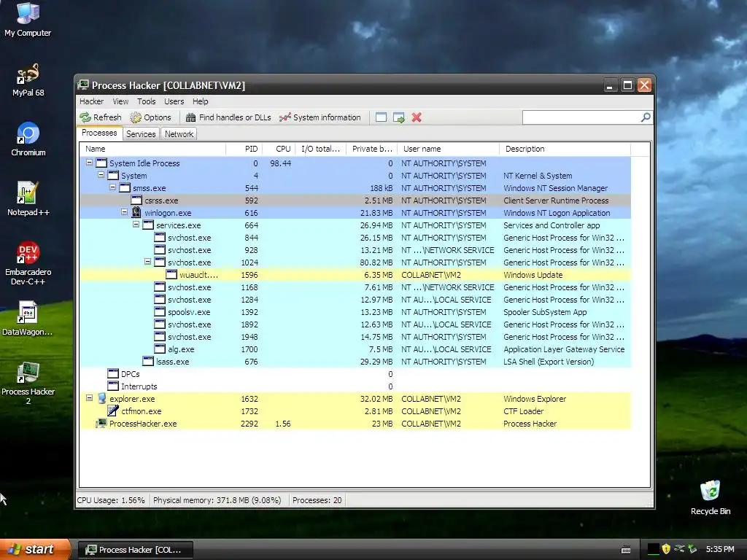Screen dimensions: 747x560
Task: Open Options from the toolbar
Action: 150,117
